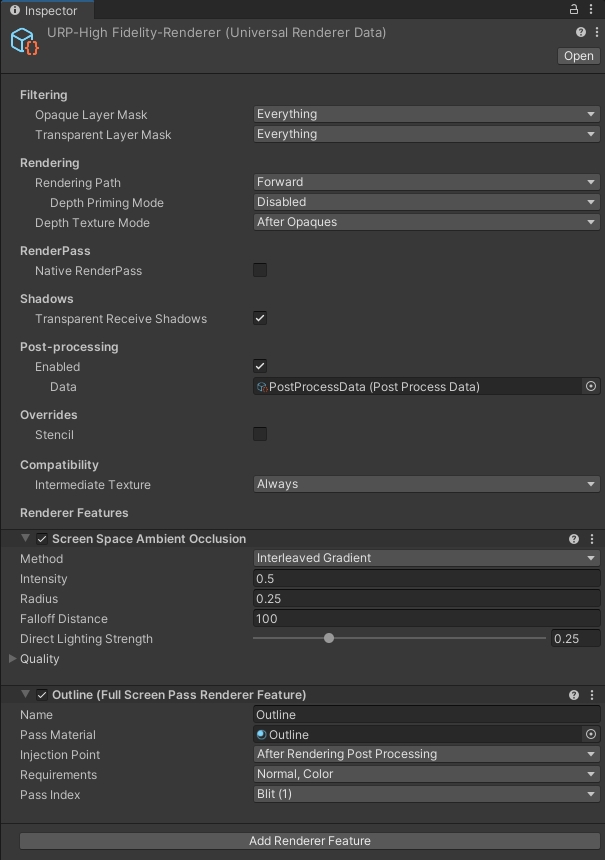Click the Falloff Distance input field
Image resolution: width=605 pixels, height=860 pixels.
point(426,619)
